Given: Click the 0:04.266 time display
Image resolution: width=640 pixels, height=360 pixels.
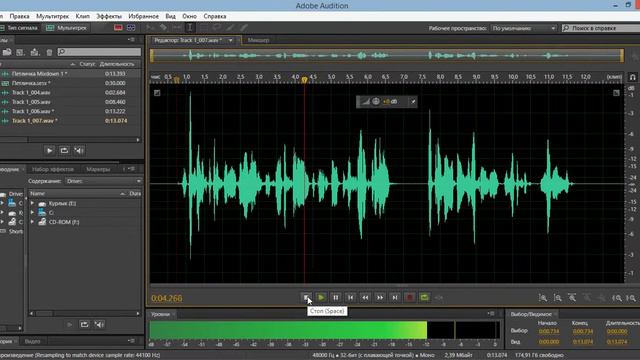Looking at the screenshot, I should (167, 298).
